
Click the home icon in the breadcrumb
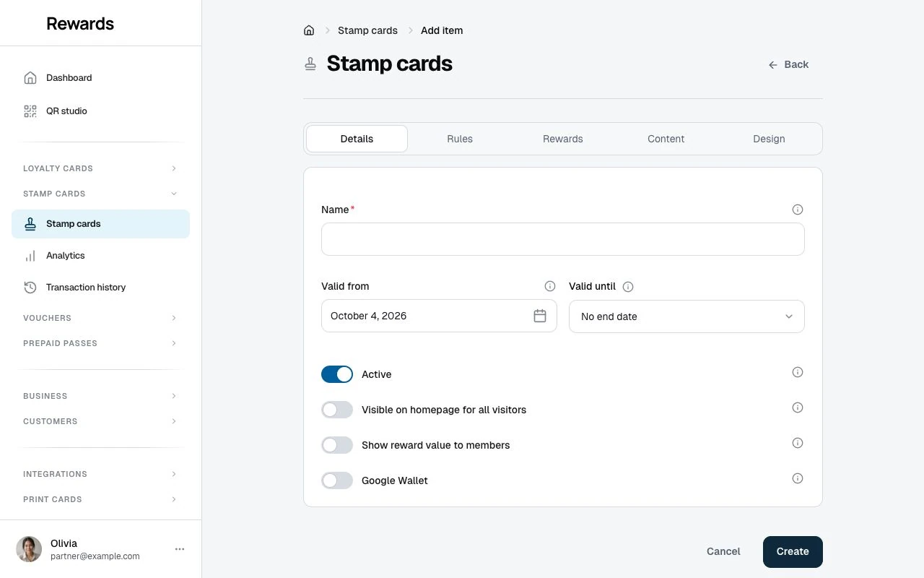click(309, 30)
